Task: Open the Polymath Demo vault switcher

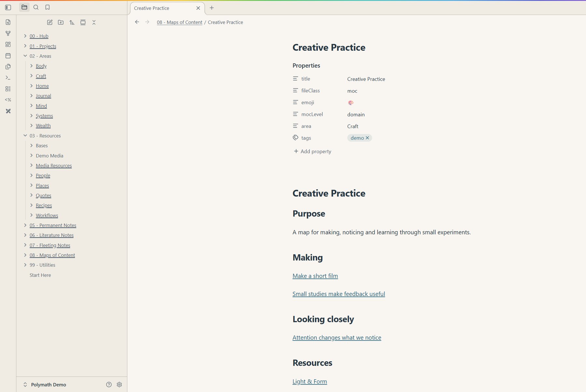Action: pyautogui.click(x=45, y=385)
